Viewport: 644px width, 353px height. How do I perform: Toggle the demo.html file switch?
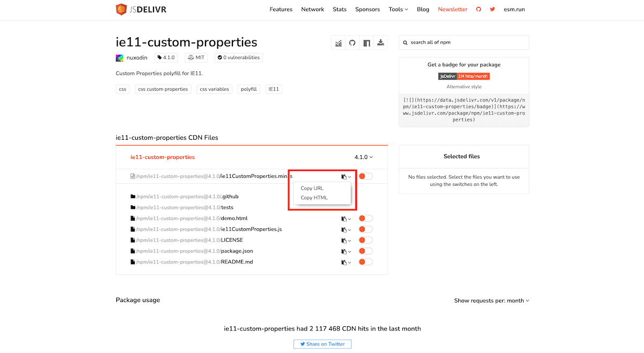tap(365, 219)
